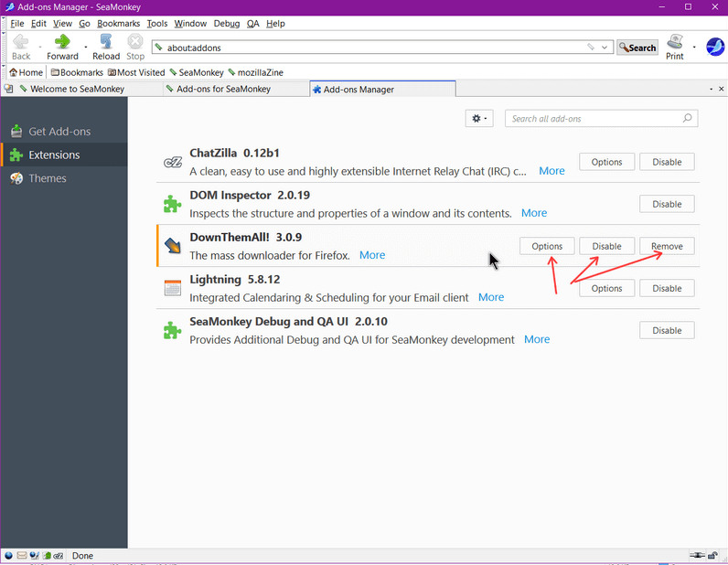This screenshot has width=728, height=565.
Task: Select the Add-ons Manager tab
Action: tap(382, 89)
